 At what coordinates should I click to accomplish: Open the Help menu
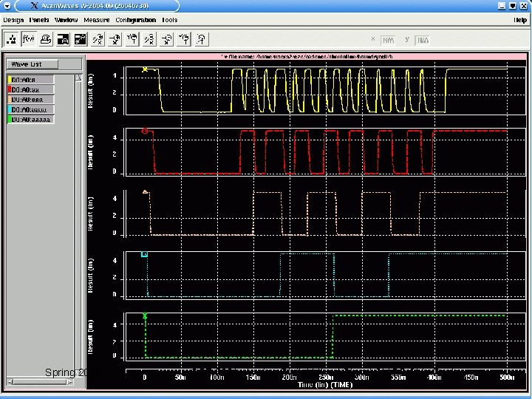(x=519, y=20)
